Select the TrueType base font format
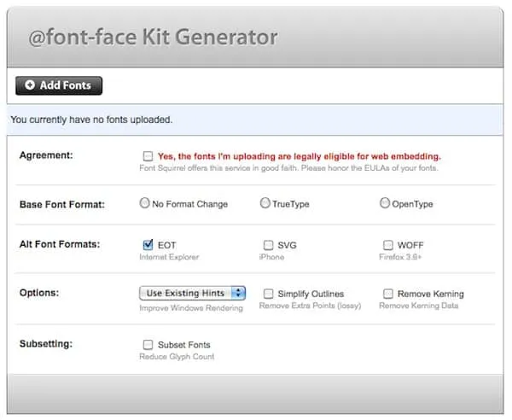This screenshot has height=420, width=512. [x=265, y=203]
